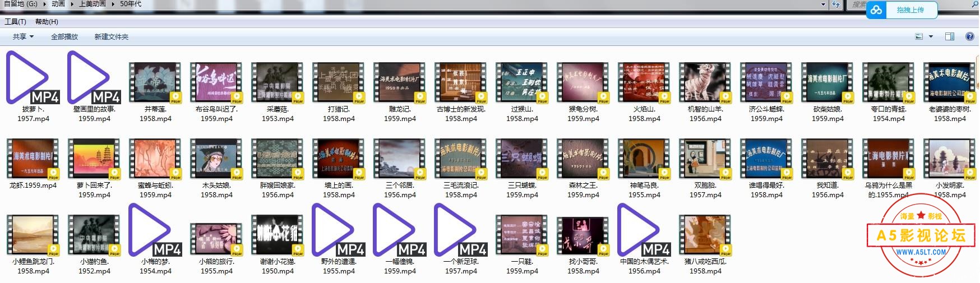Open the address bar history dropdown
This screenshot has height=283, width=980.
tap(824, 4)
